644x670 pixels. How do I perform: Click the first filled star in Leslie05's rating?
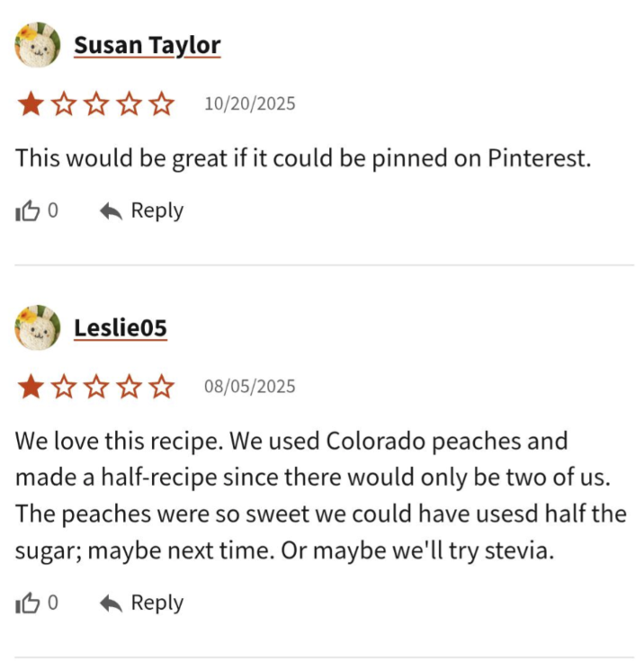click(31, 388)
